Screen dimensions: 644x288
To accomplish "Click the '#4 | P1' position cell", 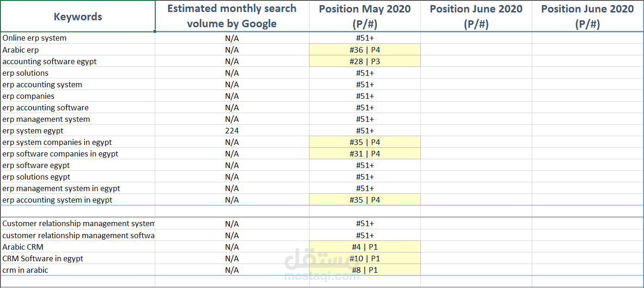I will click(365, 247).
